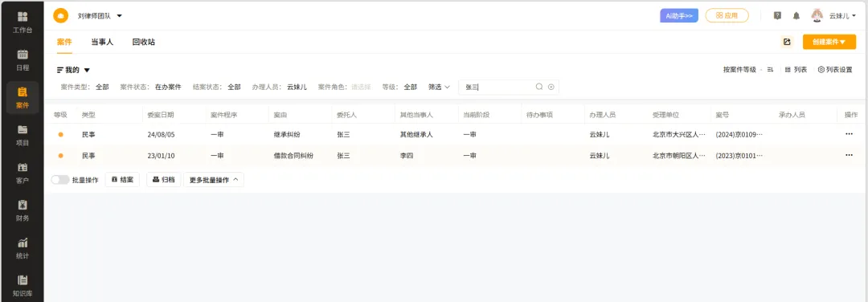Open the 客户 sidebar icon
The height and width of the screenshot is (302, 868).
click(23, 167)
